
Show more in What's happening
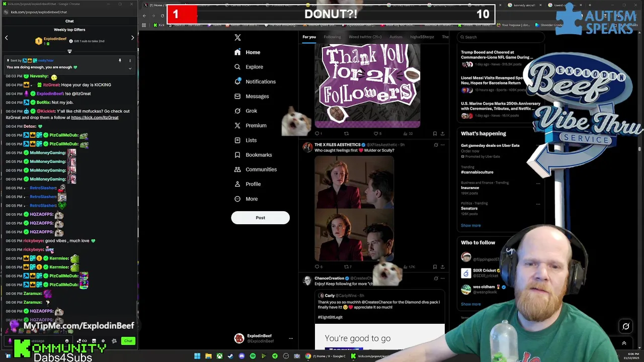(470, 225)
